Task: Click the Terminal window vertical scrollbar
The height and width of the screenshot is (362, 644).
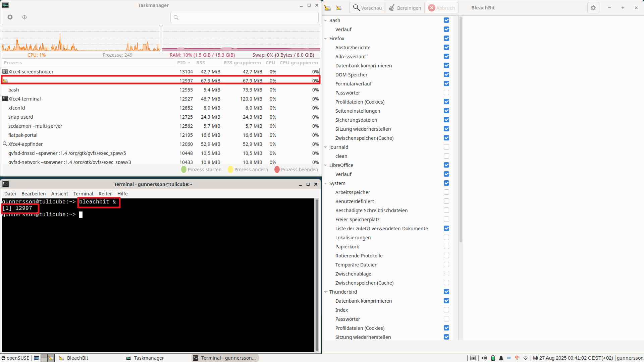Action: 317,275
